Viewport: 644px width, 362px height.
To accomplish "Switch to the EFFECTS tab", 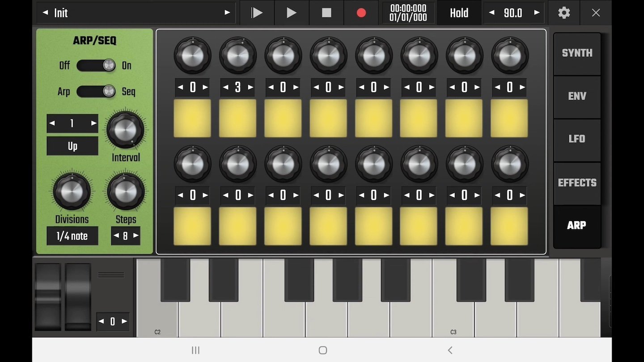I will click(577, 182).
